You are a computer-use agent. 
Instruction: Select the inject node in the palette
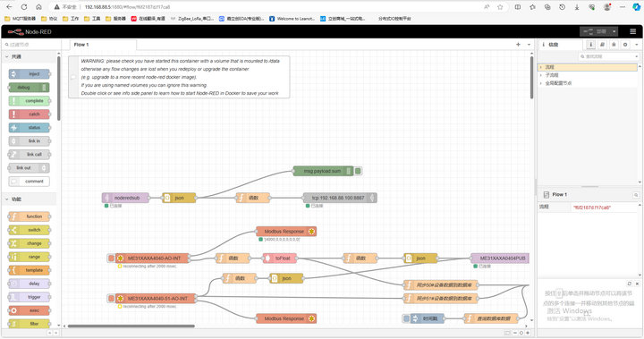(30, 74)
